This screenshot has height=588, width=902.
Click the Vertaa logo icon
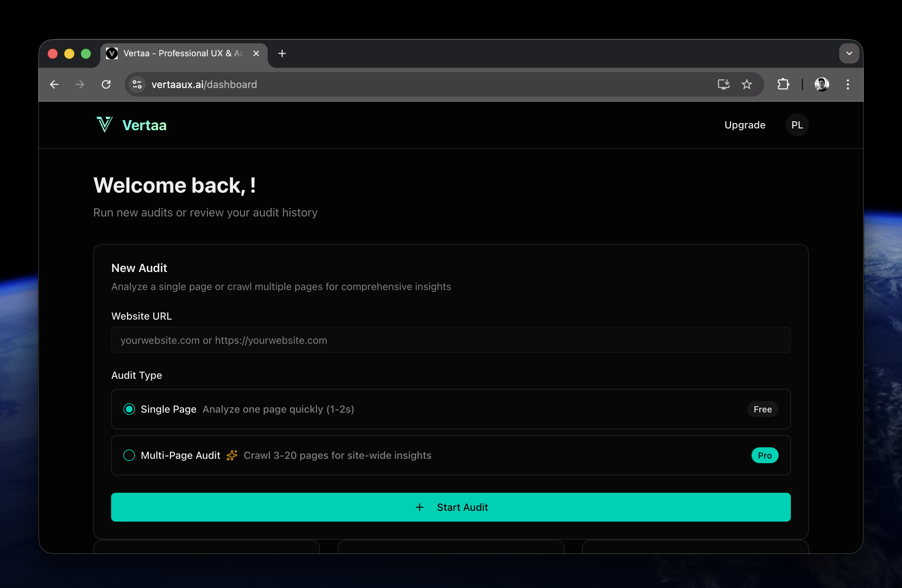click(104, 125)
